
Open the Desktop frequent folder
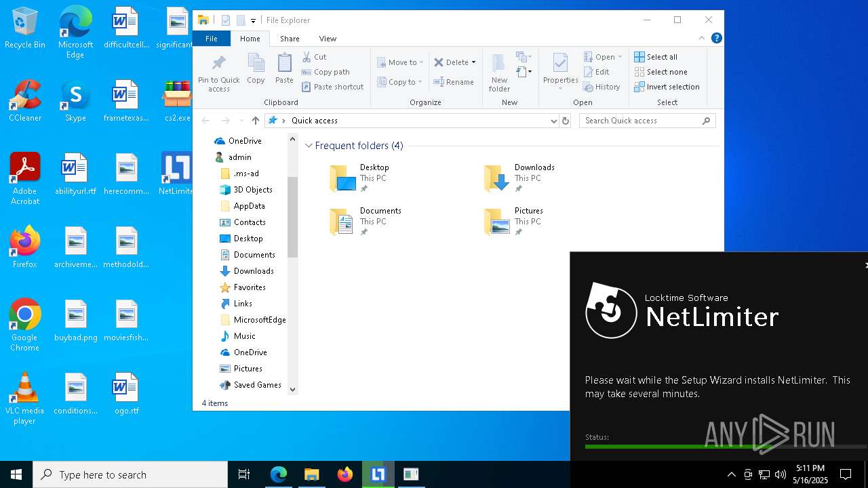pyautogui.click(x=360, y=178)
